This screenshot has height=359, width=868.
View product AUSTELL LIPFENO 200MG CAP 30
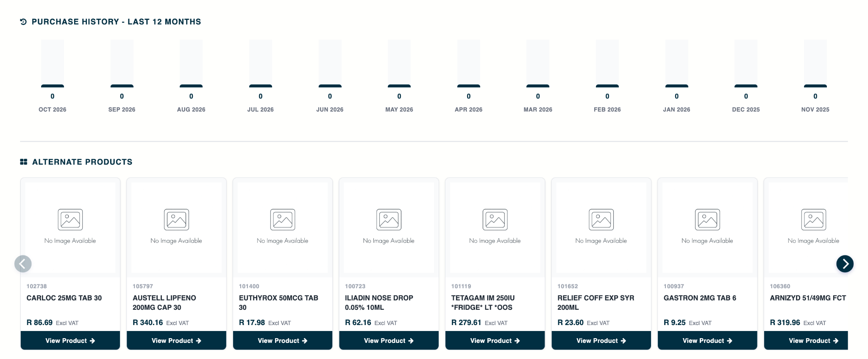[x=176, y=341]
